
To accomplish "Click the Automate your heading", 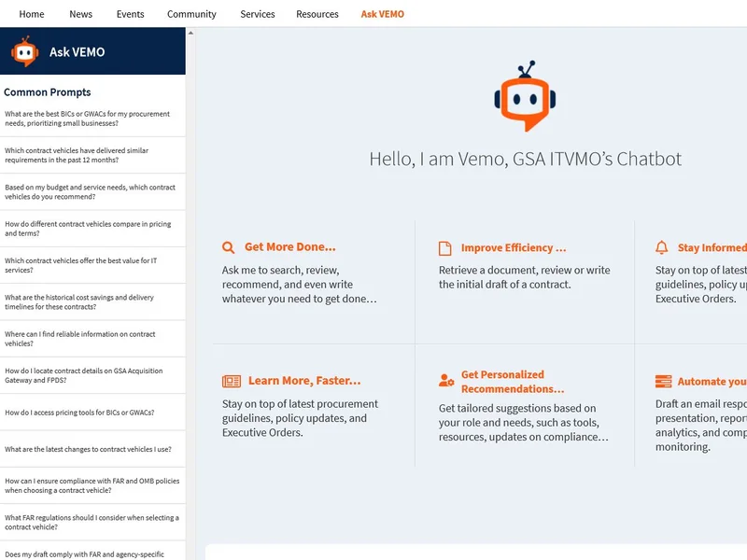I will coord(712,382).
